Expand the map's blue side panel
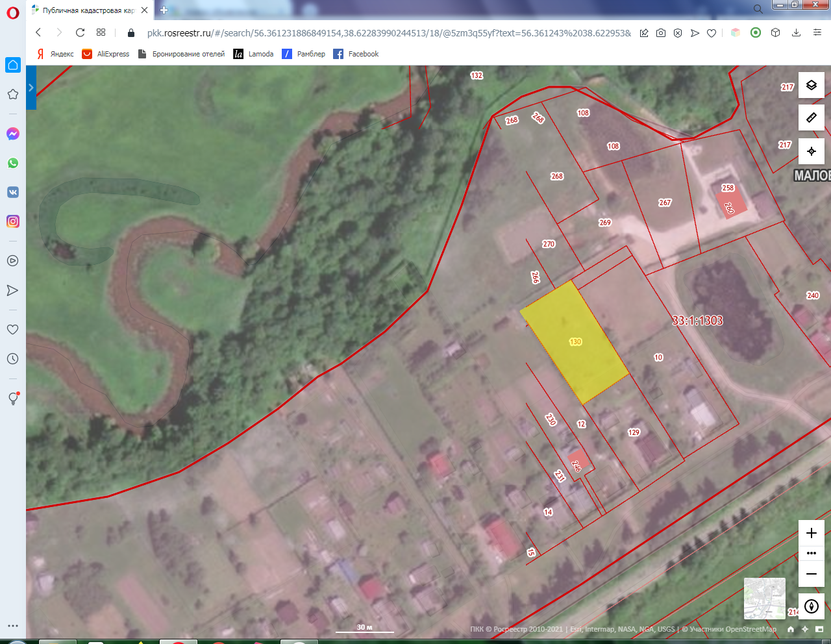 pos(31,88)
